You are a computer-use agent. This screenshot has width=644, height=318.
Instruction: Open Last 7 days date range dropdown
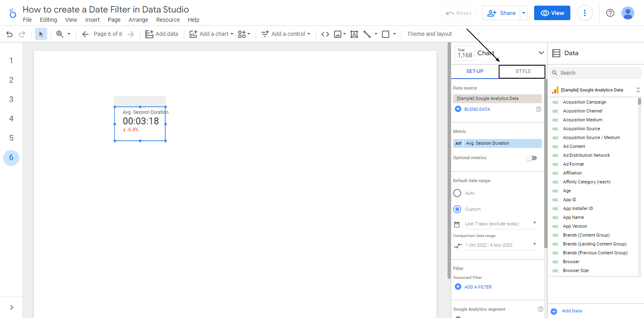pyautogui.click(x=502, y=224)
